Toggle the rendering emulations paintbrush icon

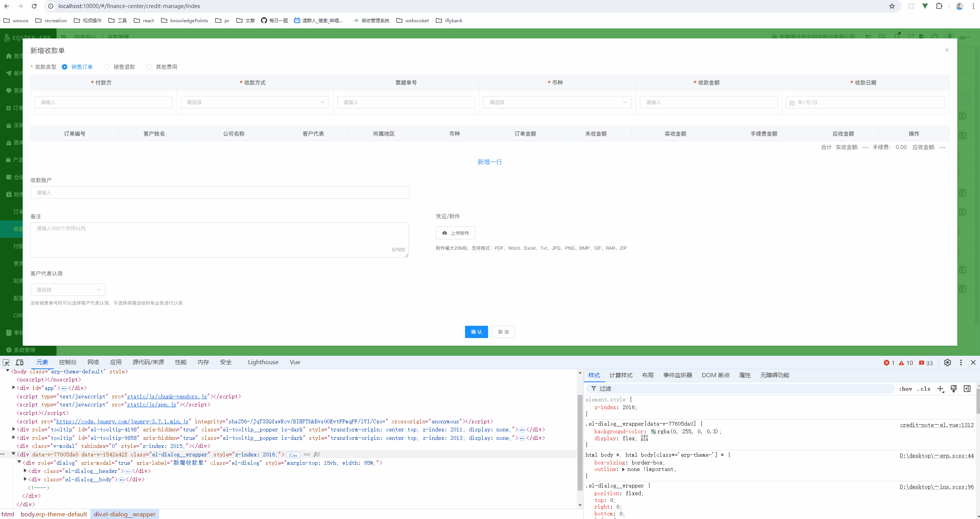click(953, 389)
